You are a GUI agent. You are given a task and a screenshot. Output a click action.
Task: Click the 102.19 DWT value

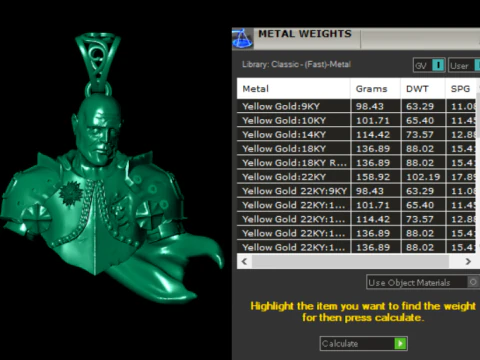click(x=423, y=177)
